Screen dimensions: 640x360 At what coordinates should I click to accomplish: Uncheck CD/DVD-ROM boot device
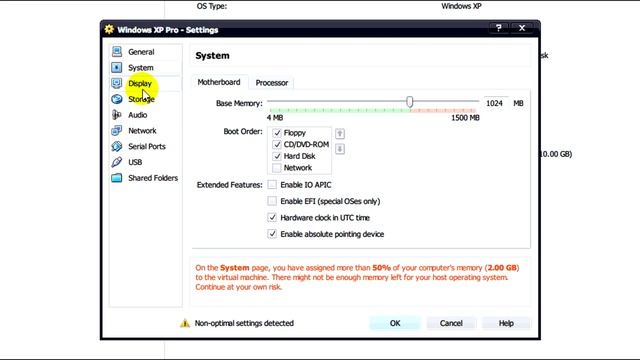[x=277, y=144]
